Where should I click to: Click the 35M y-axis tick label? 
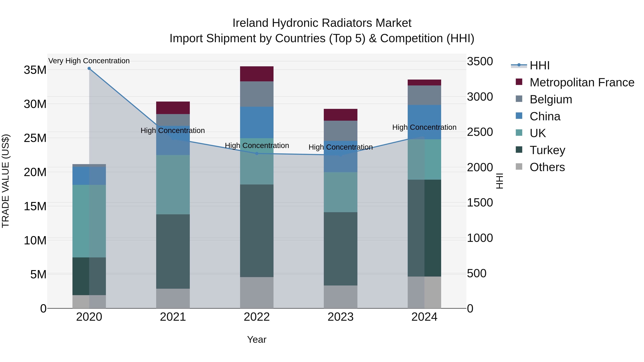coord(35,70)
